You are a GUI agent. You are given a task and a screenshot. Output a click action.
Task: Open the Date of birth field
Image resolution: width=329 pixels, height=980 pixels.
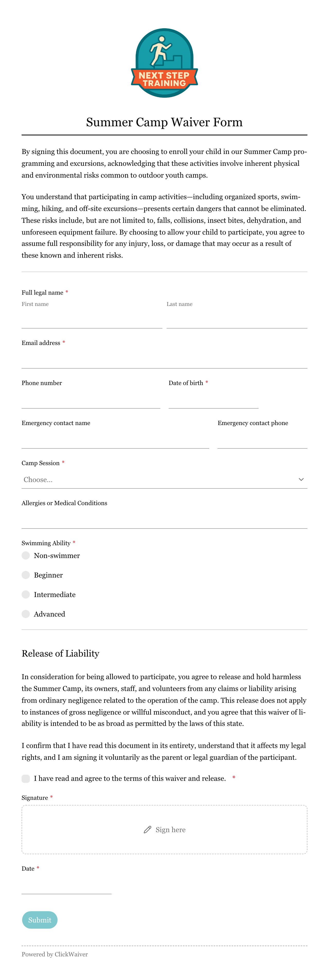pos(214,399)
